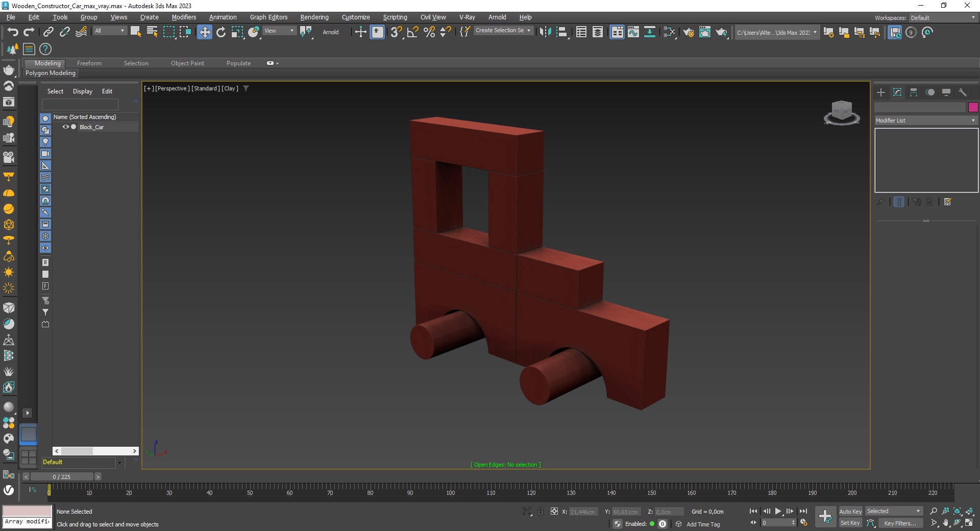This screenshot has height=531, width=980.
Task: Open the Motion panel tab
Action: click(x=930, y=92)
